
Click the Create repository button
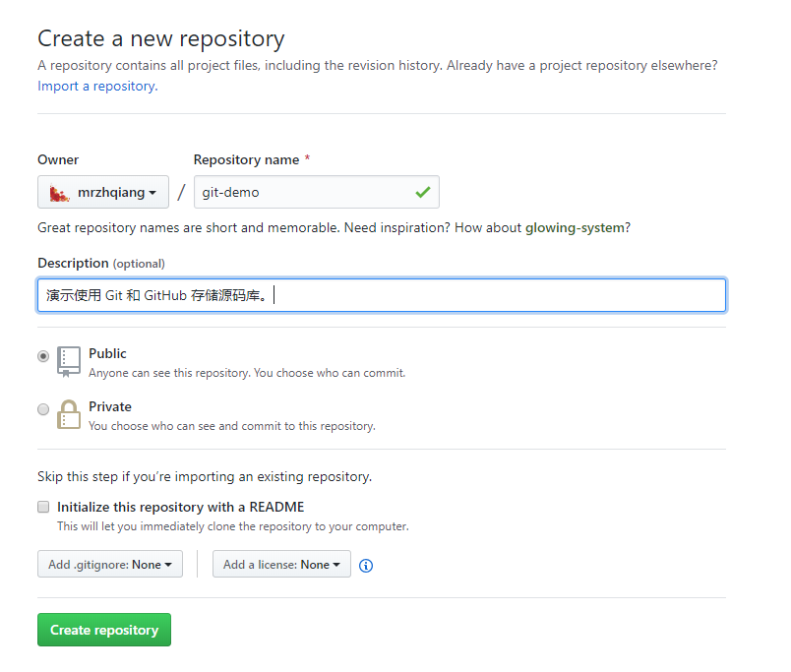[104, 630]
